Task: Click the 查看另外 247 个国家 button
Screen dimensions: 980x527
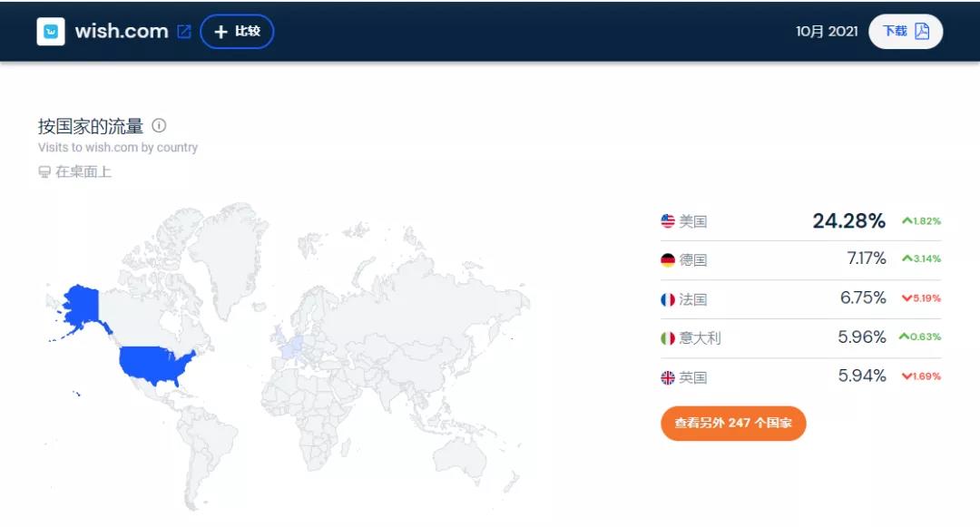Action: point(732,423)
